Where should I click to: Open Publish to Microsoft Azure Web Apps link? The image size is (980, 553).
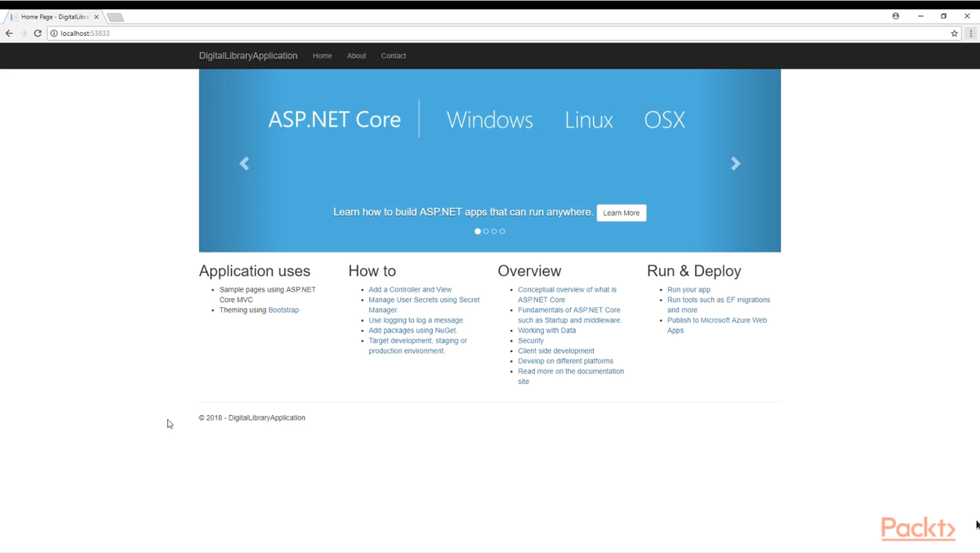click(717, 325)
